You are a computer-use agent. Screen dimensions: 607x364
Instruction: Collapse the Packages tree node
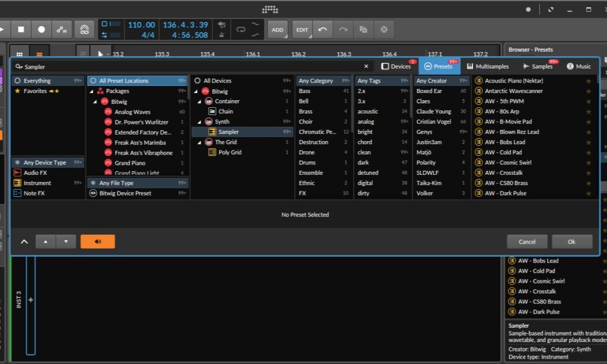[92, 91]
